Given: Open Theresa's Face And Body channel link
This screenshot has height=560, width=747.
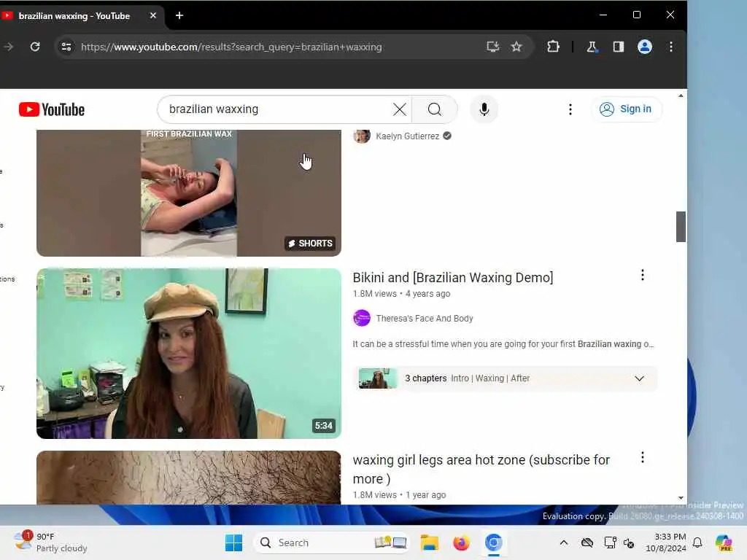Looking at the screenshot, I should tap(425, 319).
